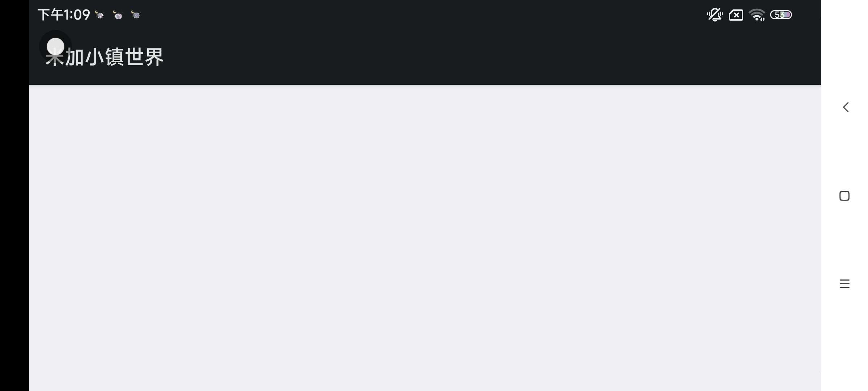Tap the battery 53 indicator

coord(781,15)
